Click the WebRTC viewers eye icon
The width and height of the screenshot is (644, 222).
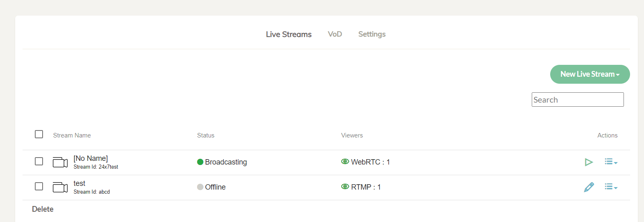click(345, 162)
